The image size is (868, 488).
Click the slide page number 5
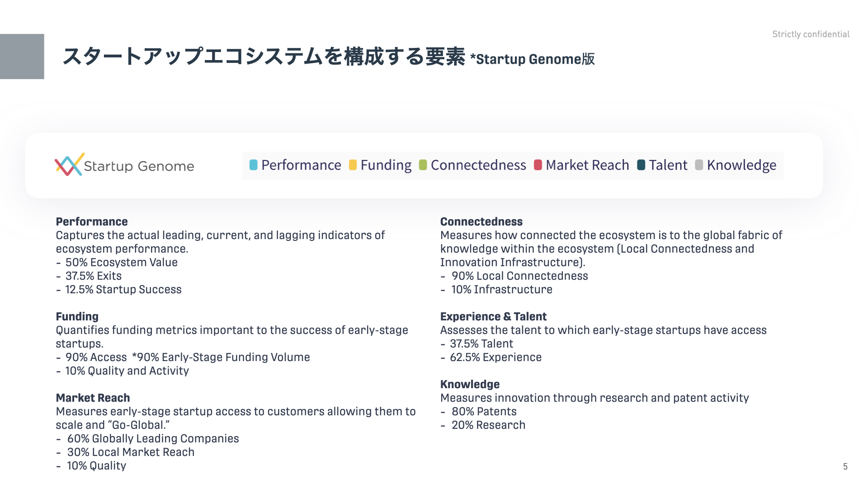click(x=845, y=467)
